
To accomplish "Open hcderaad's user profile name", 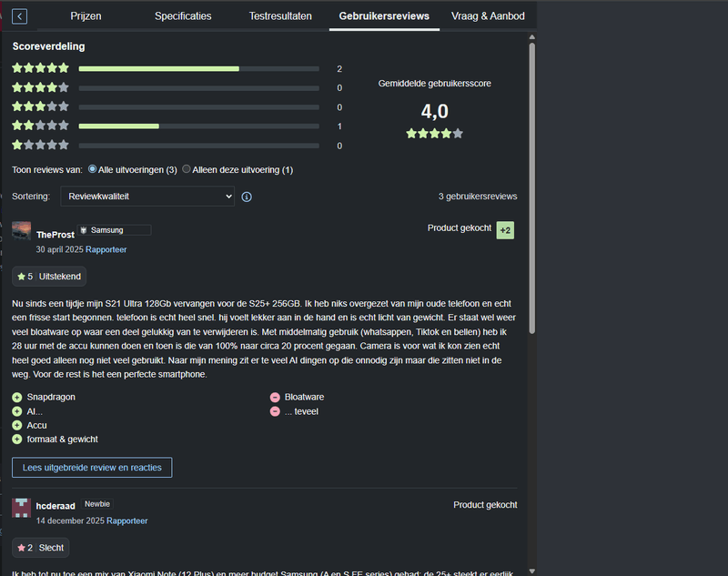I will (56, 506).
